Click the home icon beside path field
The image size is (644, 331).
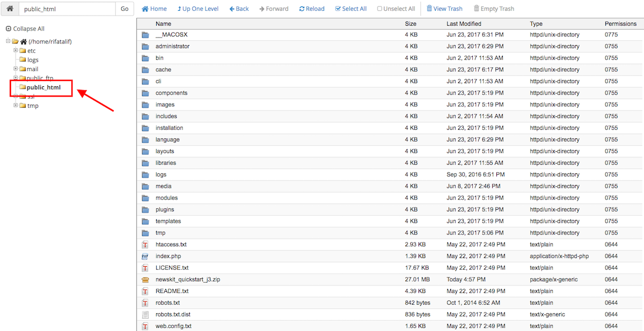[x=10, y=9]
